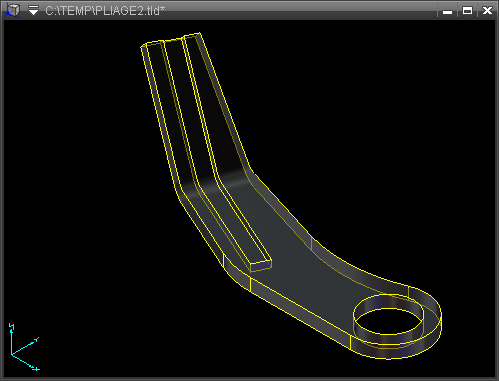Click the PLIAGE2.tld title bar text
This screenshot has width=499, height=381.
[105, 11]
